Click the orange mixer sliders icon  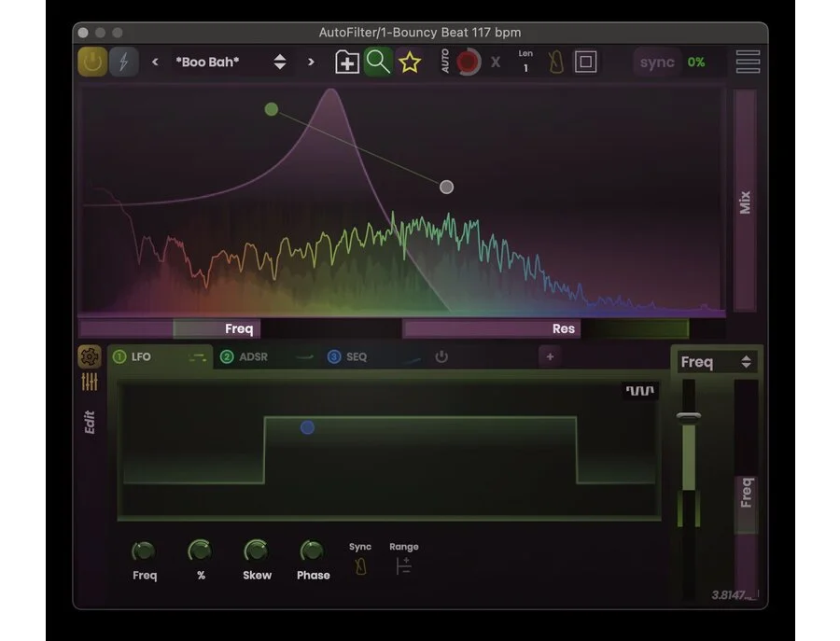(x=90, y=382)
